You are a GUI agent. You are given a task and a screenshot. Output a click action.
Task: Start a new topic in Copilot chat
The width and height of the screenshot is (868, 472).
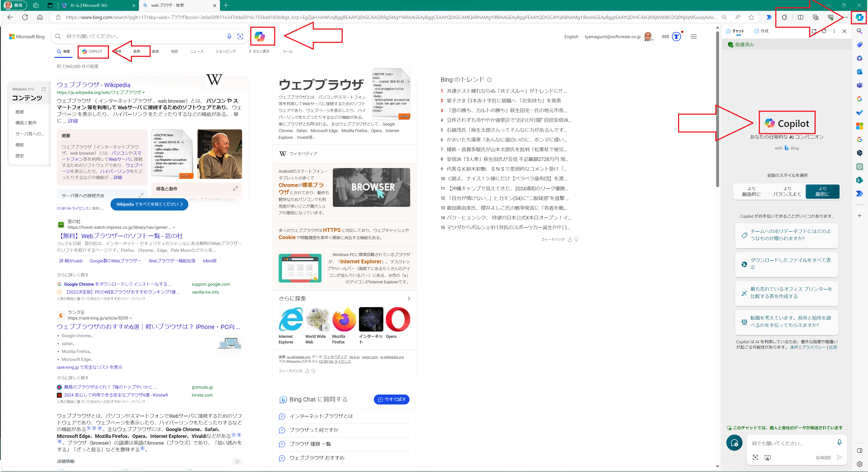(x=734, y=443)
